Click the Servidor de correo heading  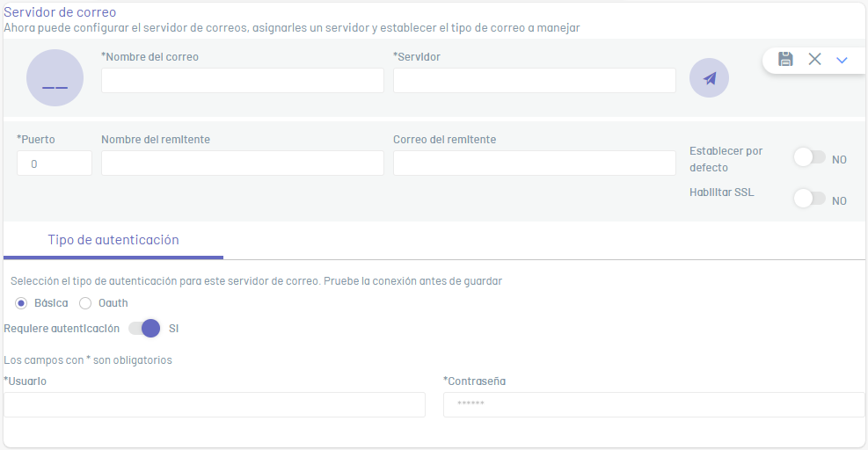point(60,12)
